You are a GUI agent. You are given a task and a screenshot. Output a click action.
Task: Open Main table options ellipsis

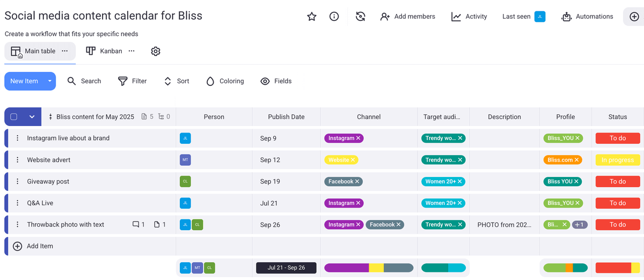click(65, 51)
